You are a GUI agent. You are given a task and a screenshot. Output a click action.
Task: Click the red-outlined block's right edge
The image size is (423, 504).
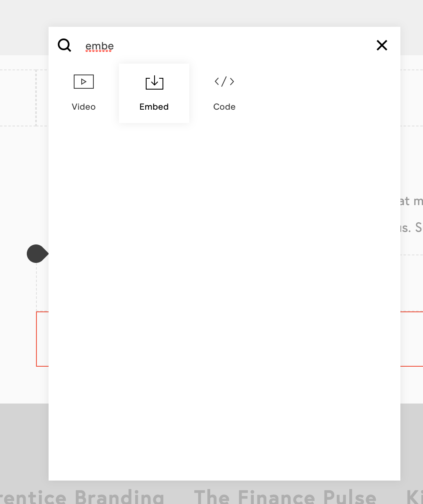(411, 339)
